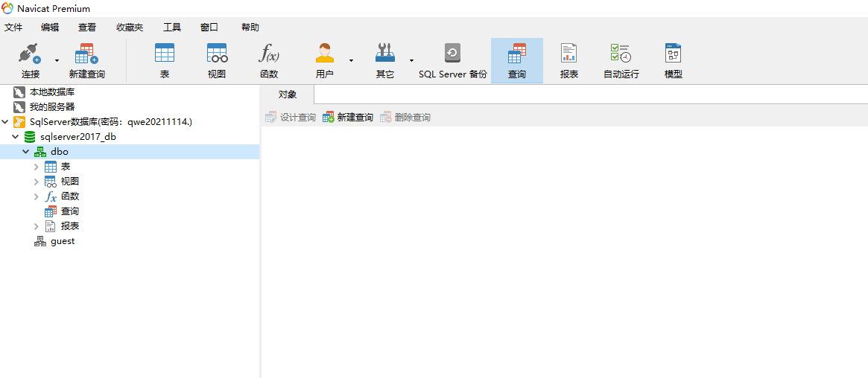Click the SQL Server Backup (备份) icon
This screenshot has height=378, width=868.
click(452, 54)
